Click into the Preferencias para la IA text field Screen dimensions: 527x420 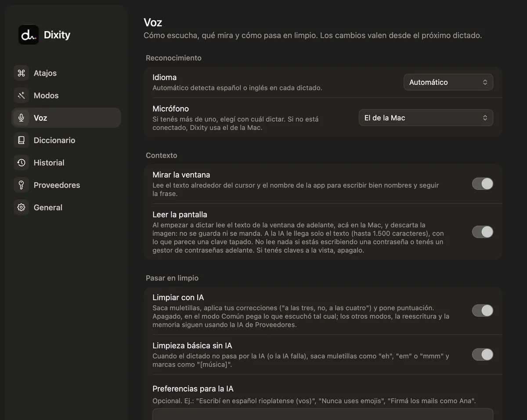pyautogui.click(x=323, y=414)
